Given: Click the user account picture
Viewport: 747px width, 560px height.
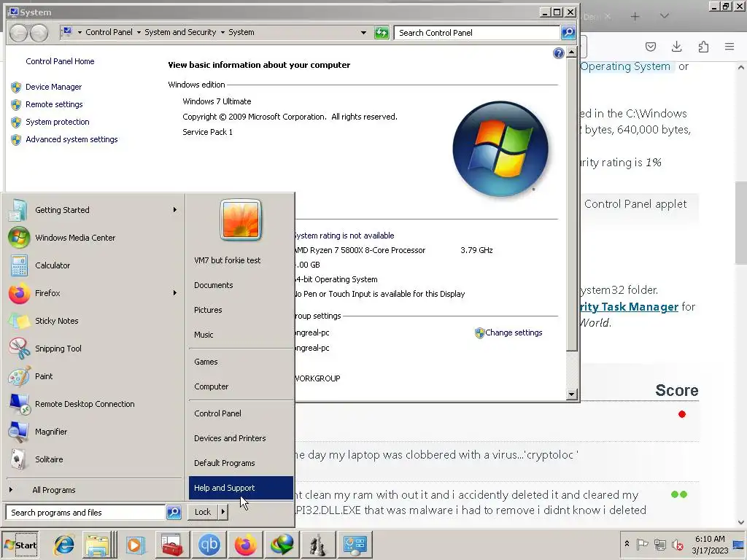Looking at the screenshot, I should tap(241, 219).
